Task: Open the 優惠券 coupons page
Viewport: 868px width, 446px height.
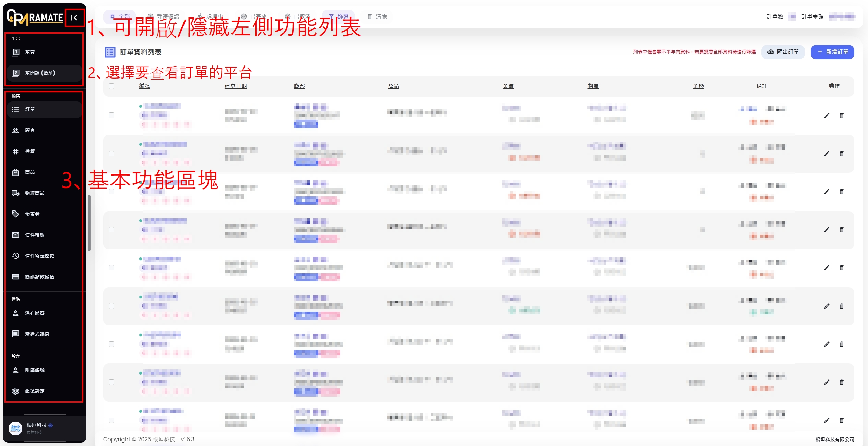Action: (x=32, y=214)
